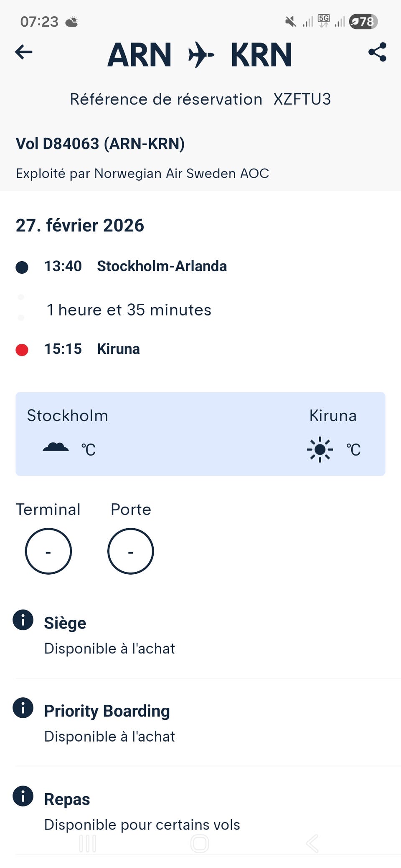Tap the battery indicator in status bar
This screenshot has width=401, height=868.
[x=363, y=21]
